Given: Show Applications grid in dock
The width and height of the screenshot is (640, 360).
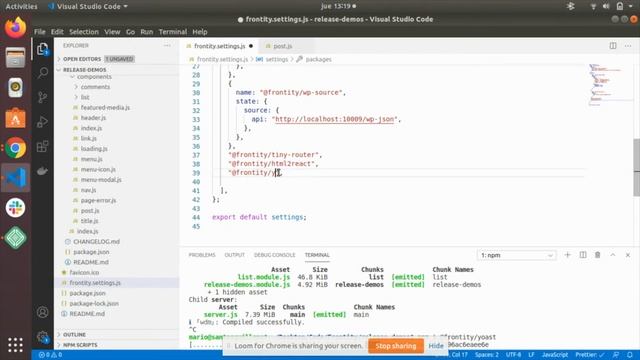Looking at the screenshot, I should click(16, 345).
